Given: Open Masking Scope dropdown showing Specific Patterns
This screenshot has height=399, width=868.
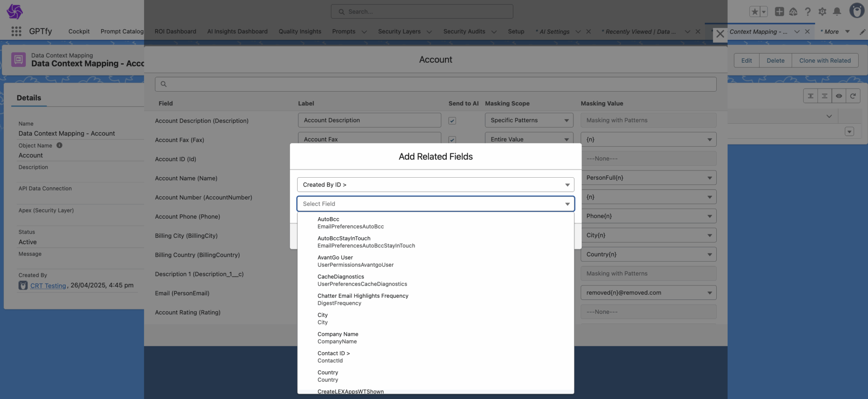Looking at the screenshot, I should click(529, 120).
